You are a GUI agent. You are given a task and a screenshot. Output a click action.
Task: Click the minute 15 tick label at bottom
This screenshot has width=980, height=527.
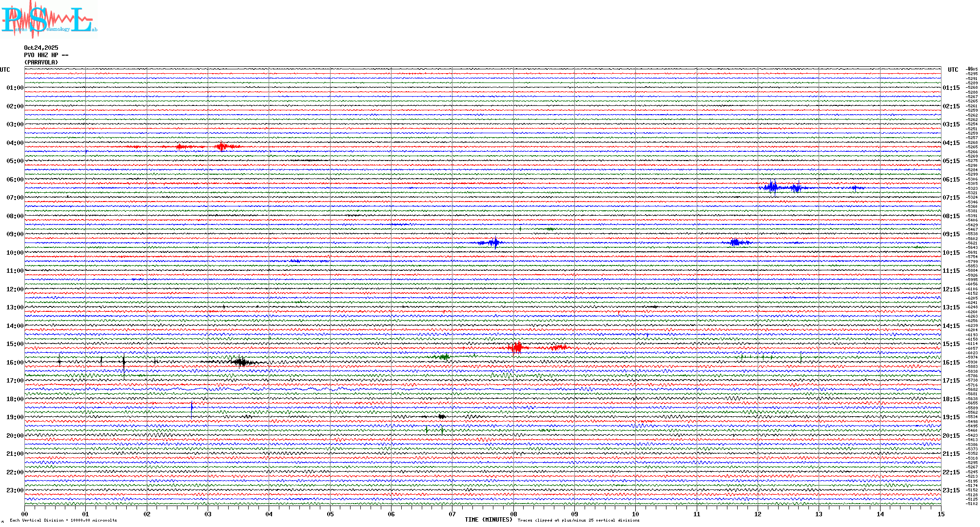[941, 514]
